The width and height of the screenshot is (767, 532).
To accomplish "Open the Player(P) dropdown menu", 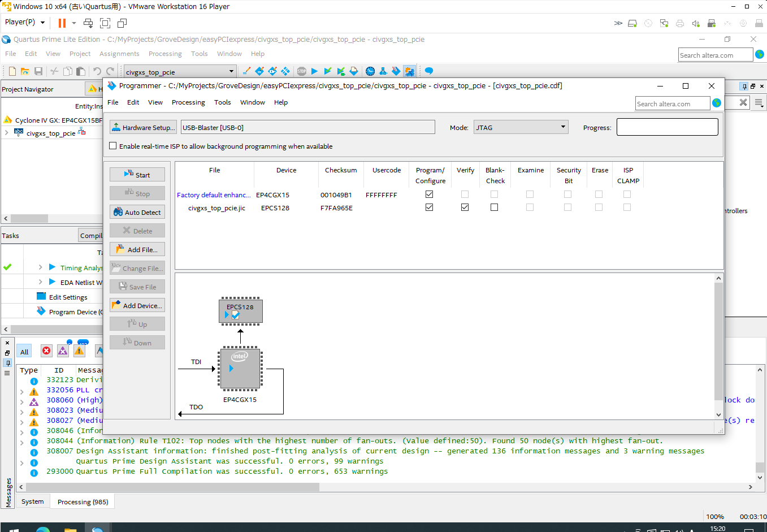I will coord(25,22).
